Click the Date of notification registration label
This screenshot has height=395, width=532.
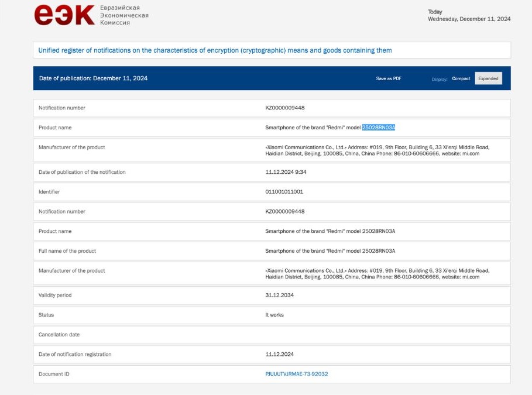point(75,354)
